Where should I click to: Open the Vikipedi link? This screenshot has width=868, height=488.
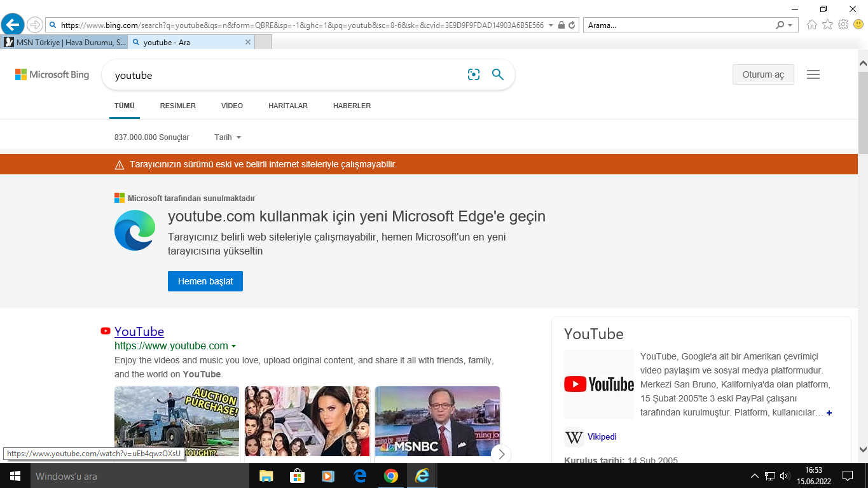click(602, 437)
